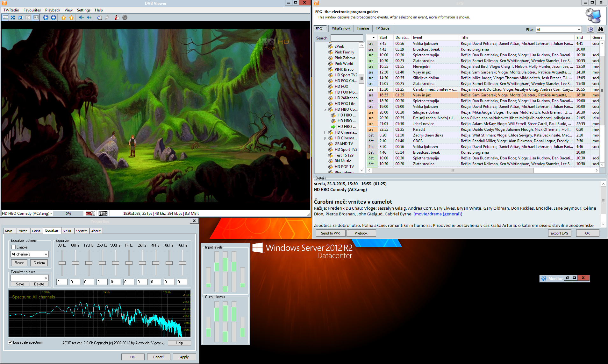Open the EPG clock/timer icon button
Screen dimensions: 608x364
[x=590, y=29]
